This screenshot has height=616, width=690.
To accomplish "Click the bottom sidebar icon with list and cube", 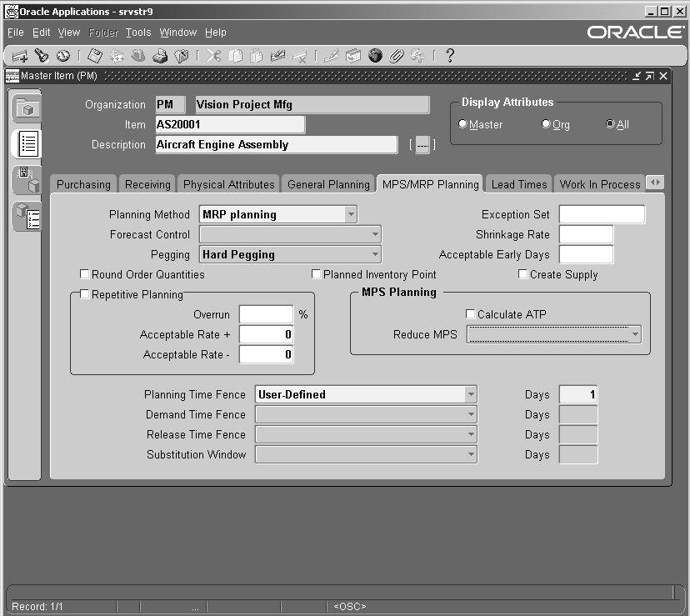I will click(27, 216).
